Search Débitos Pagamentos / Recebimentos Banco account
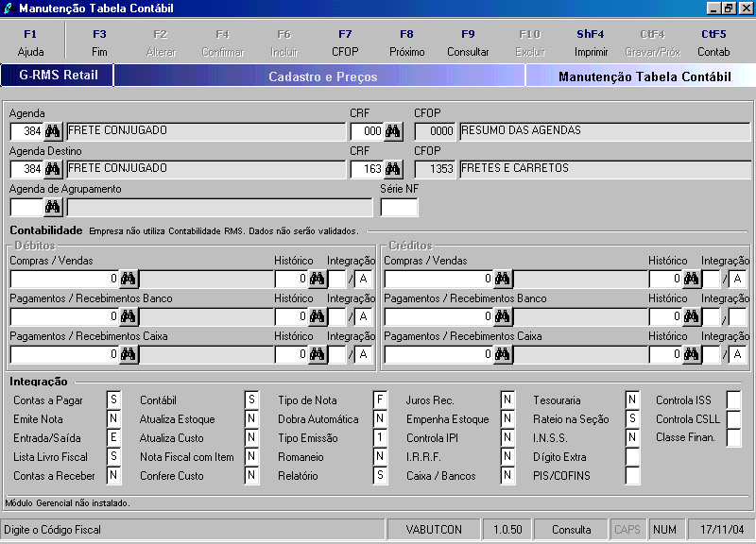Screen dimensions: 756x544 [129, 316]
